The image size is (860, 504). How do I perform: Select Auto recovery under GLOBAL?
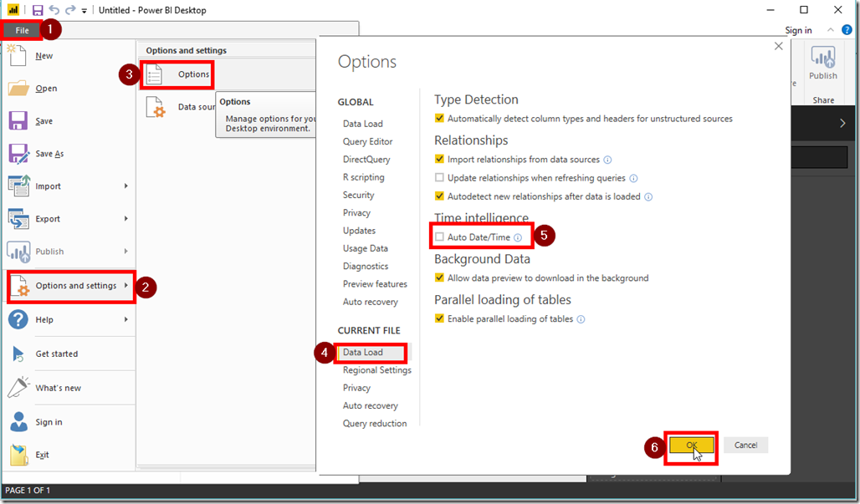(371, 302)
